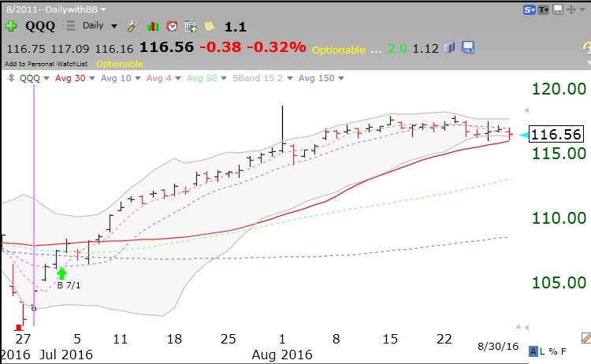Open the chart settings wrench icon
Screen dimensions: 591x364
tap(134, 26)
